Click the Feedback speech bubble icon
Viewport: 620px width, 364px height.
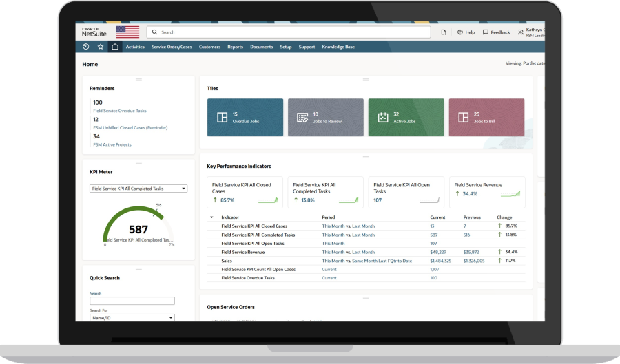tap(486, 32)
